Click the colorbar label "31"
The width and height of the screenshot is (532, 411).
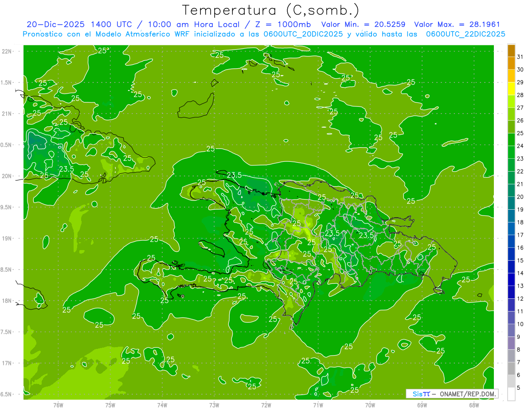click(520, 57)
